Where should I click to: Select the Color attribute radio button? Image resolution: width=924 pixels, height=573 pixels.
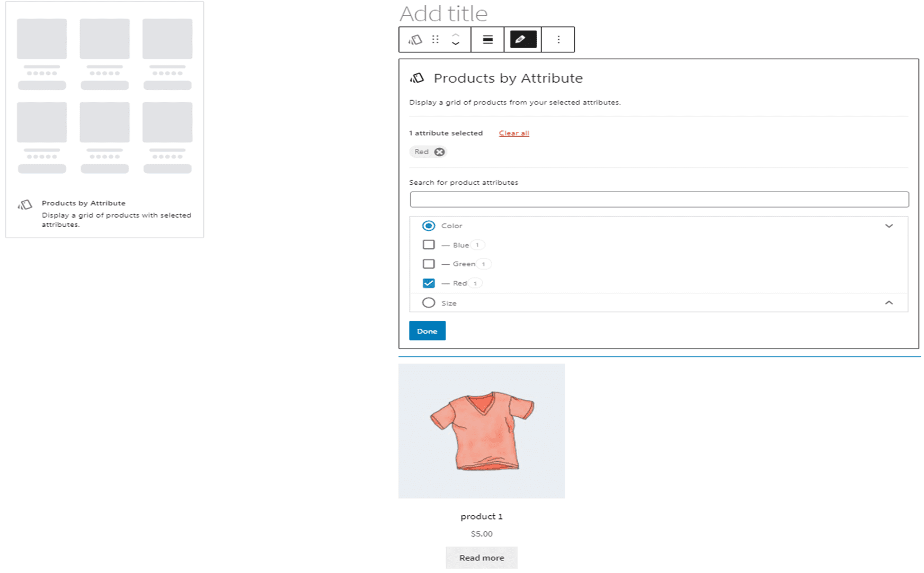429,226
